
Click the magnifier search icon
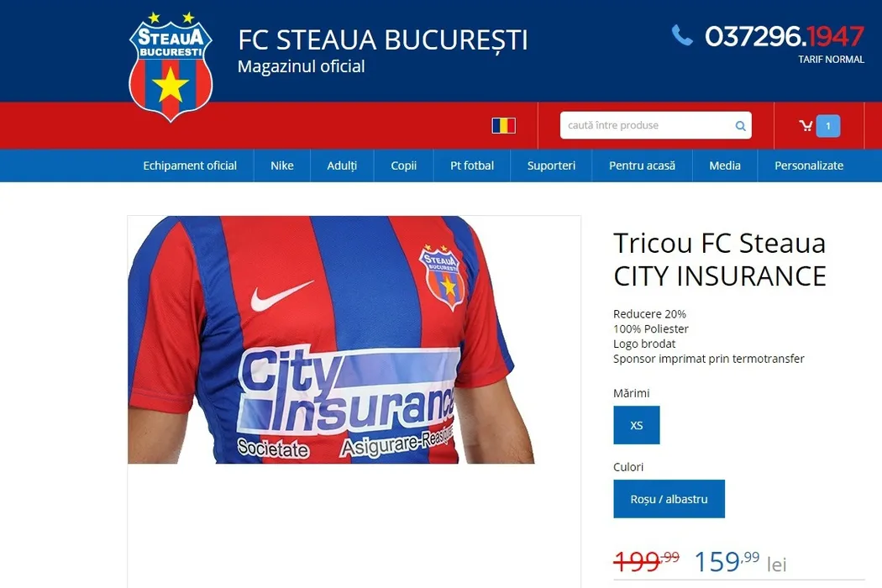[x=740, y=126]
